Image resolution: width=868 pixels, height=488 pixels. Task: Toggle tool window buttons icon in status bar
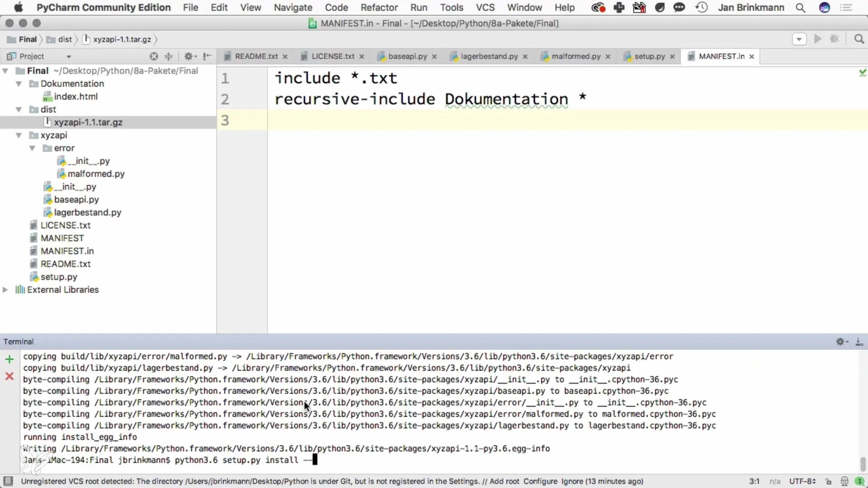click(8, 481)
